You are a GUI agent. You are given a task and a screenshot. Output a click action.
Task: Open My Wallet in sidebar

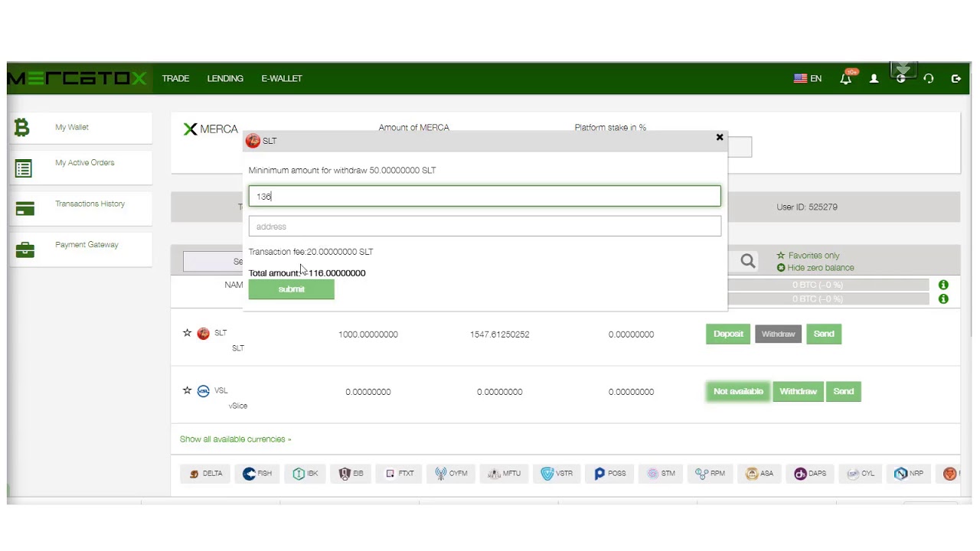click(72, 127)
